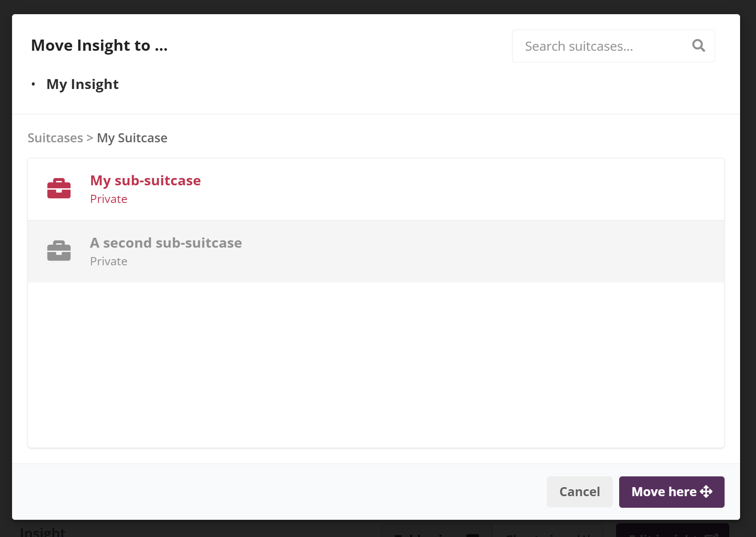756x537 pixels.
Task: Click the My Insight item name
Action: click(x=82, y=84)
